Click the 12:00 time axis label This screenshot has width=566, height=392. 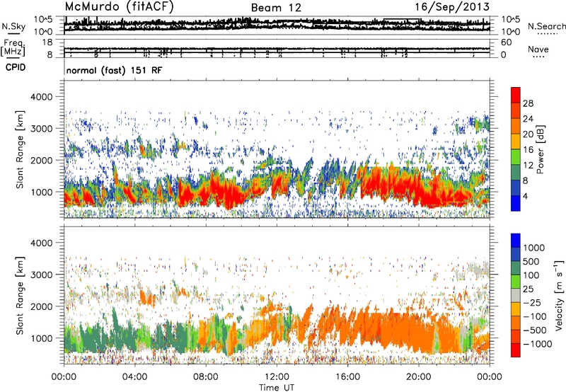277,377
